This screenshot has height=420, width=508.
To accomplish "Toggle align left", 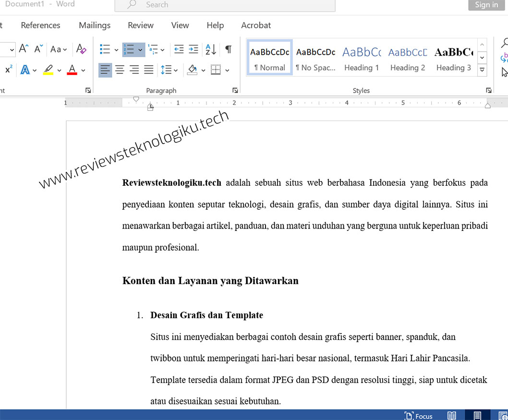I will coord(105,70).
